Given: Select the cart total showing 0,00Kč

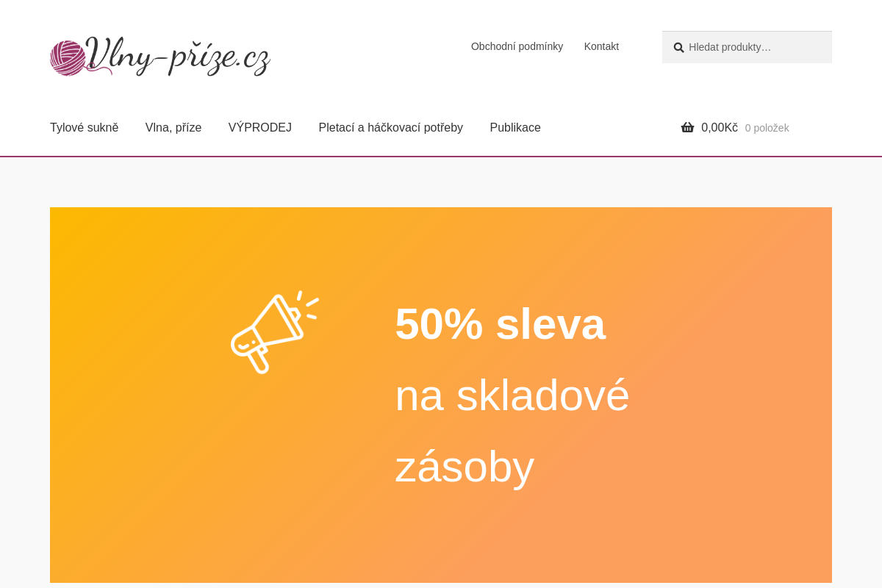Looking at the screenshot, I should pos(719,127).
